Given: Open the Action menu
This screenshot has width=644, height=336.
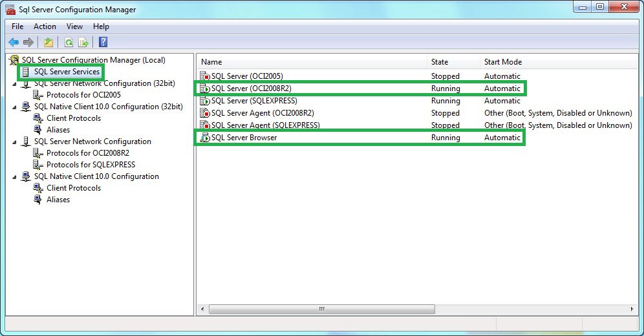Looking at the screenshot, I should pos(45,26).
